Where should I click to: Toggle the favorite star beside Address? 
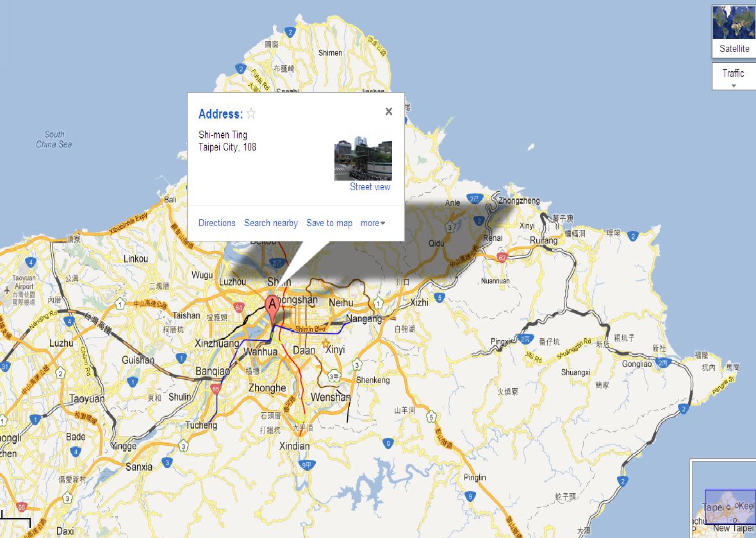251,114
